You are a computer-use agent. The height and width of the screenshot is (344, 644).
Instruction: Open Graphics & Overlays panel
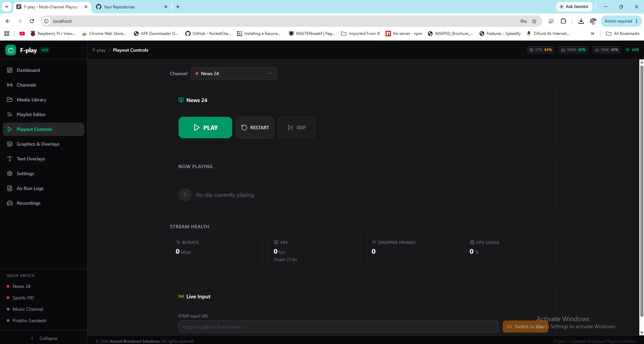[43, 144]
